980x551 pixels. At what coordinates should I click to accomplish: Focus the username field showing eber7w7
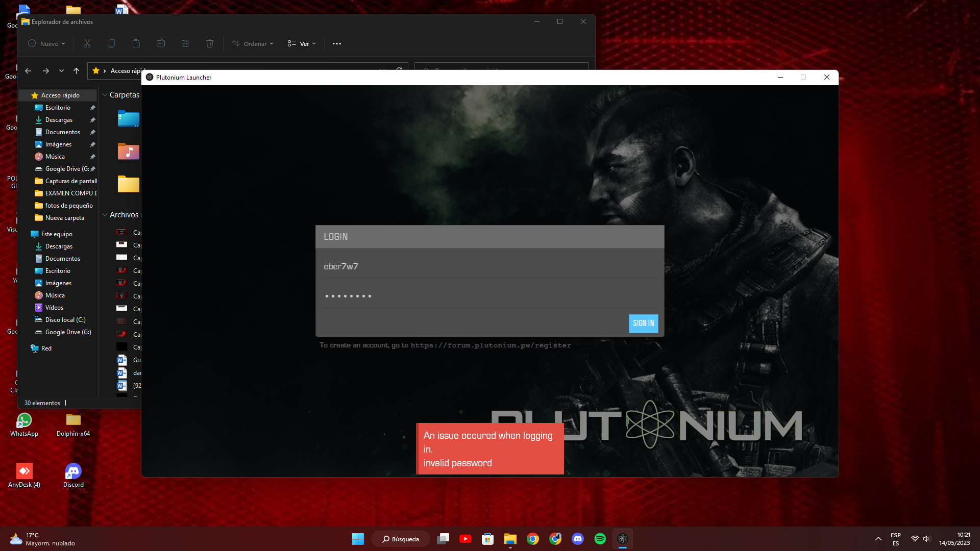(489, 266)
